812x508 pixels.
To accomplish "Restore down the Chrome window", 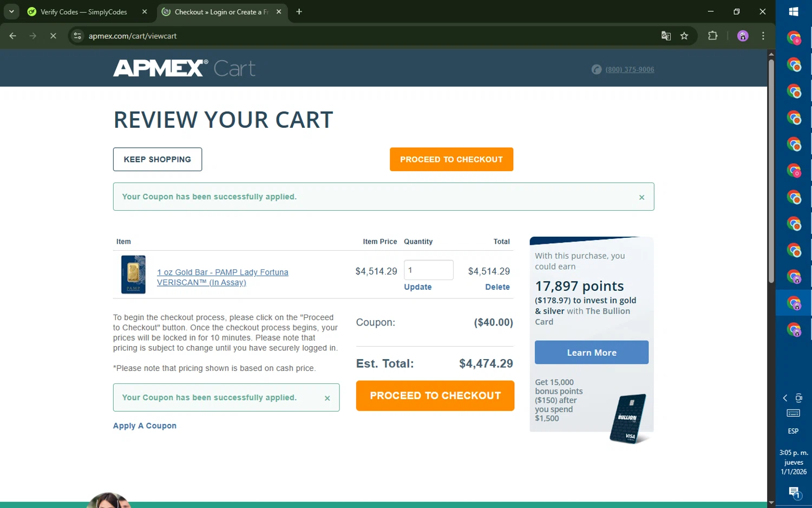I will 737,11.
